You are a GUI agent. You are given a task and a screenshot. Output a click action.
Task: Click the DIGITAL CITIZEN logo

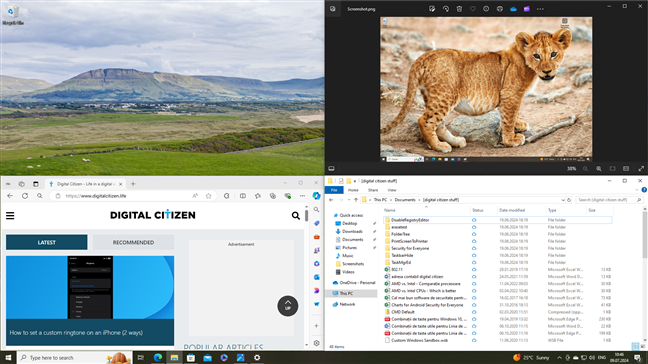tap(152, 215)
